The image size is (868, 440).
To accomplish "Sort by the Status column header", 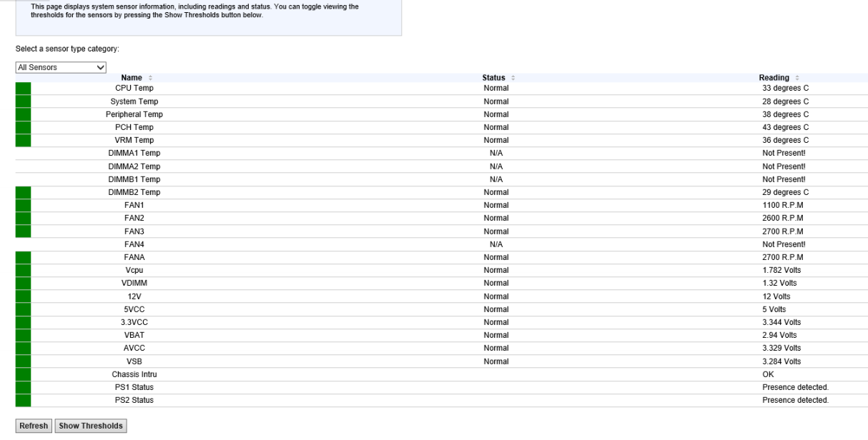I will pyautogui.click(x=498, y=78).
